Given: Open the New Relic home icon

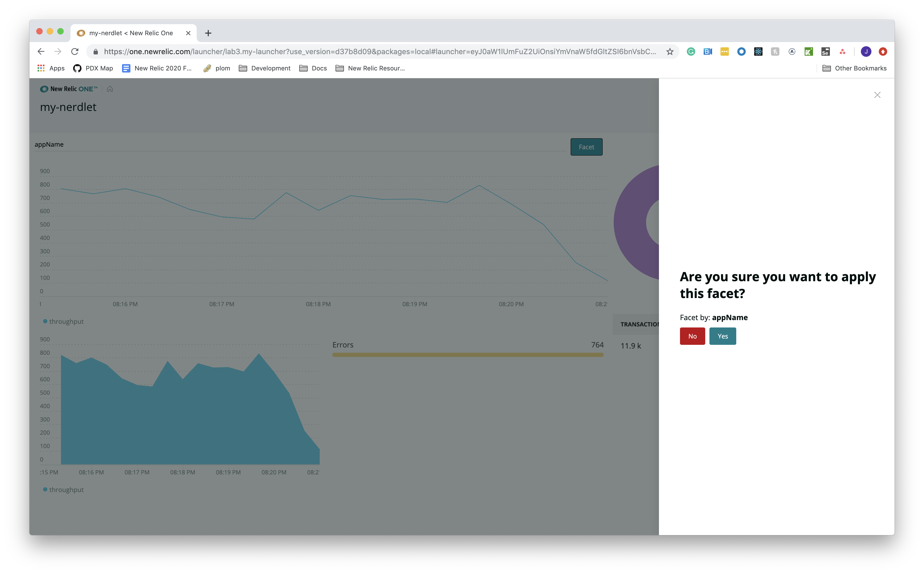Looking at the screenshot, I should pyautogui.click(x=110, y=89).
